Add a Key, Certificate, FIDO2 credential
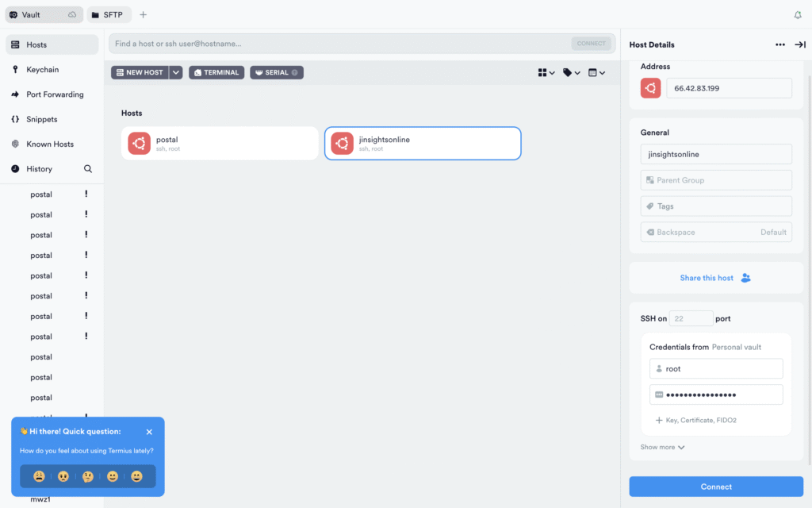 point(696,420)
